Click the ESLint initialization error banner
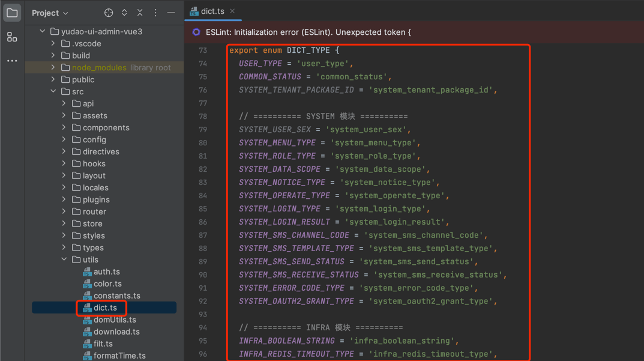Image resolution: width=644 pixels, height=361 pixels. pos(308,32)
